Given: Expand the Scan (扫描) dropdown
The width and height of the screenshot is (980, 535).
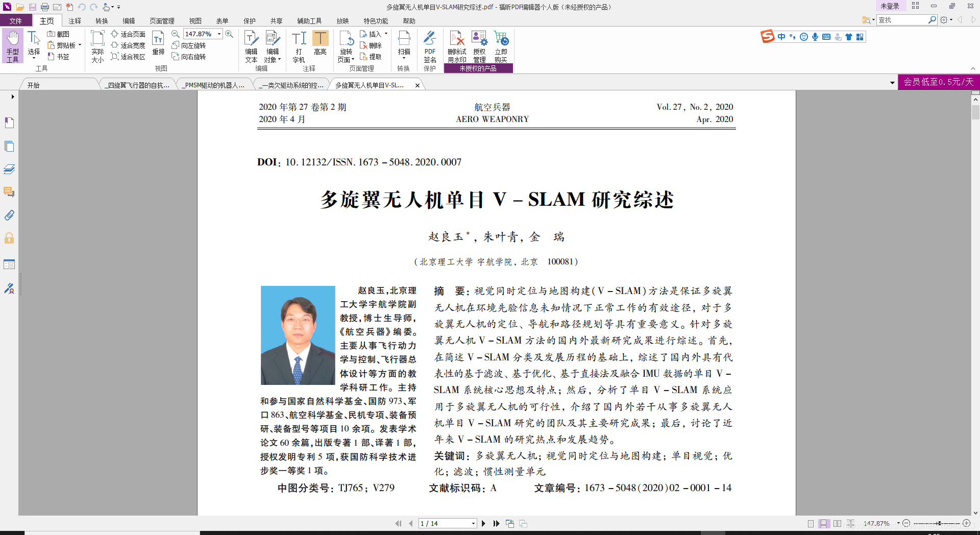Looking at the screenshot, I should point(404,59).
